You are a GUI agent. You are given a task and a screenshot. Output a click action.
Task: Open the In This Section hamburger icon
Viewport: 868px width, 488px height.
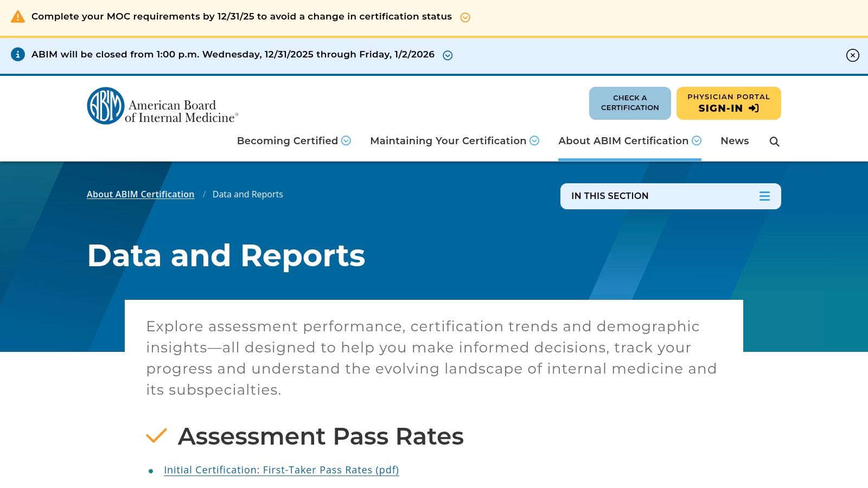[x=764, y=196]
